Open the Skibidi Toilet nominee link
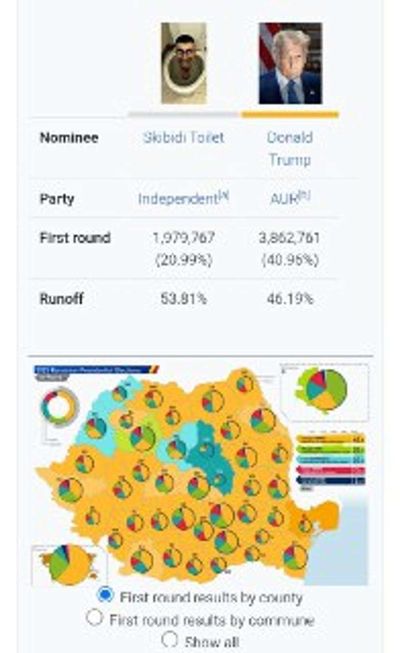400x653 pixels. click(183, 137)
